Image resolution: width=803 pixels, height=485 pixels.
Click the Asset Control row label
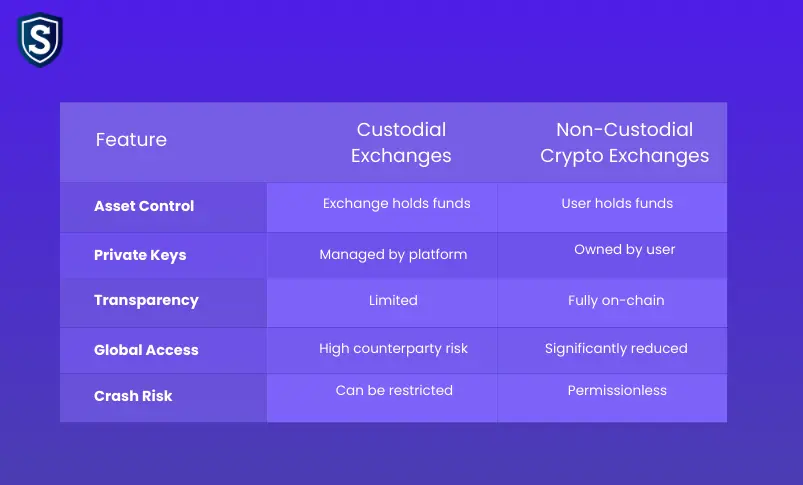click(x=144, y=206)
